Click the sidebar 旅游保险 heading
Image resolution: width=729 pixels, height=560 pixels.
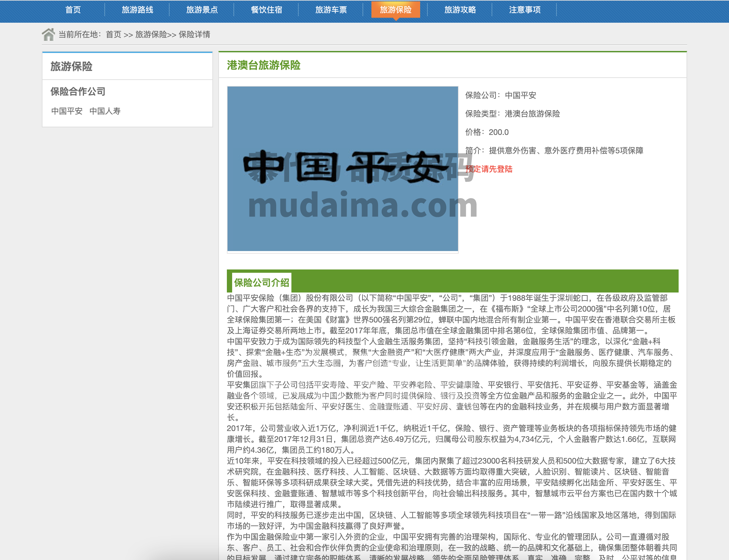(71, 66)
